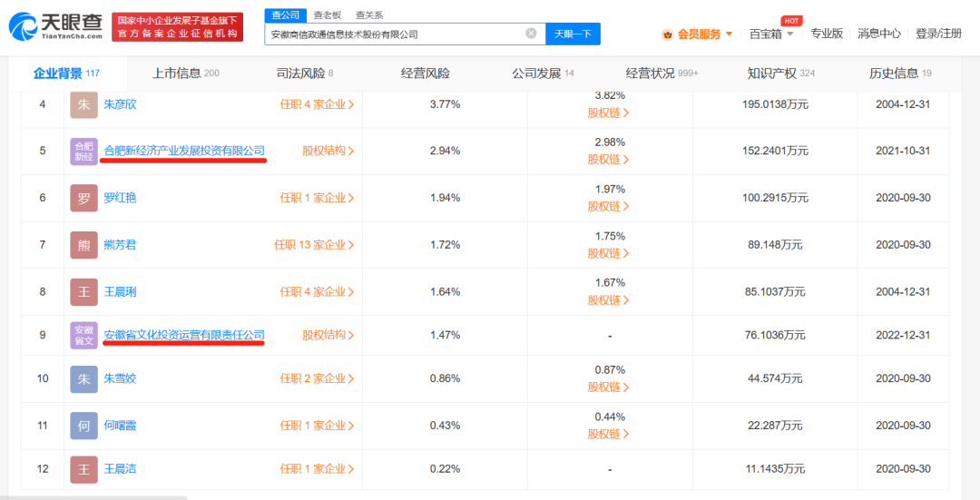Image resolution: width=980 pixels, height=500 pixels.
Task: Open avatar icon for 合肥新经济产业发展投资有限公司
Action: (83, 152)
